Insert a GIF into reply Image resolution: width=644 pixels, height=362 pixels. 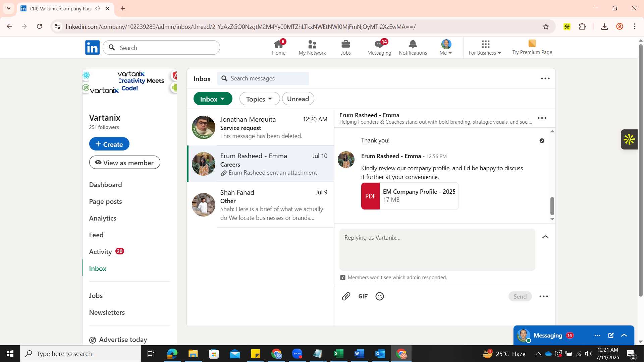point(363,296)
